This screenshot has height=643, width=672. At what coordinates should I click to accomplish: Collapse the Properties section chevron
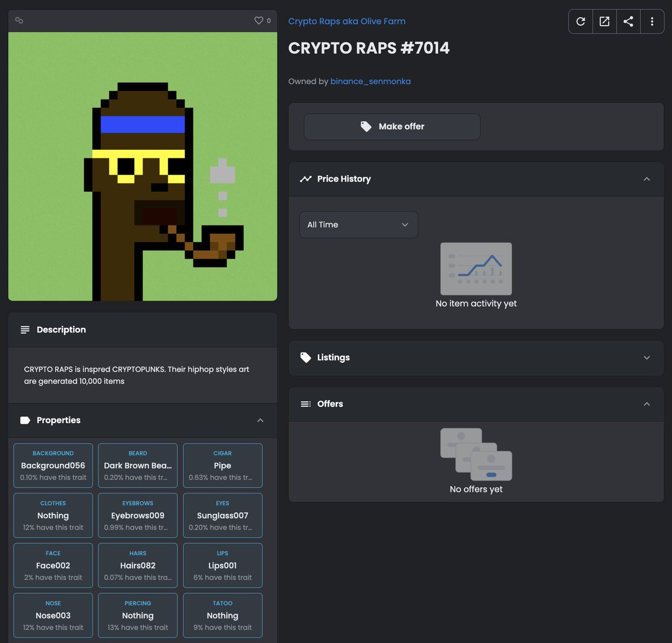260,420
